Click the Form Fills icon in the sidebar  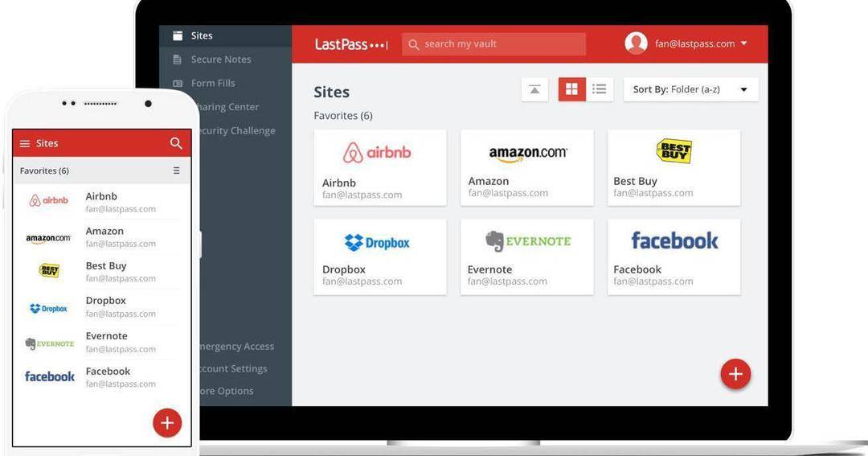(177, 84)
